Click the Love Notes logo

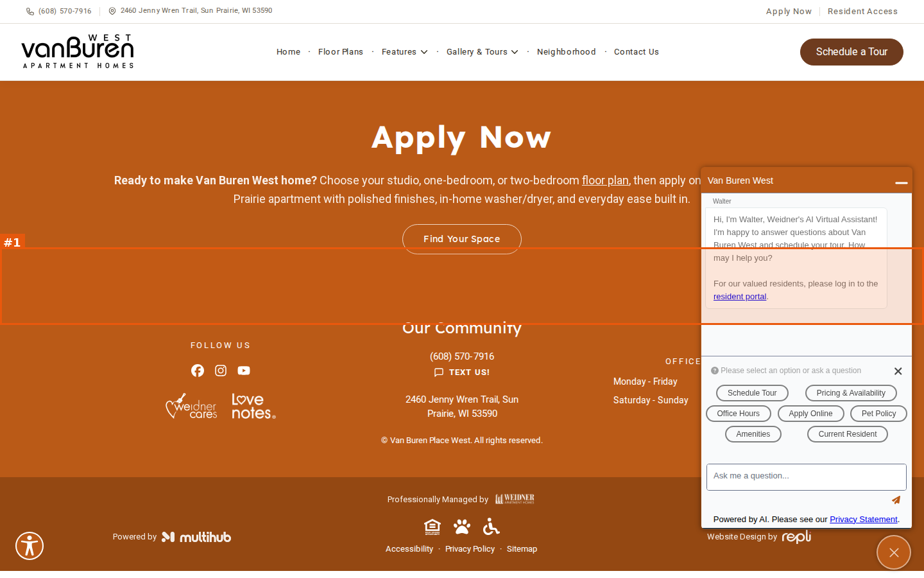(253, 407)
